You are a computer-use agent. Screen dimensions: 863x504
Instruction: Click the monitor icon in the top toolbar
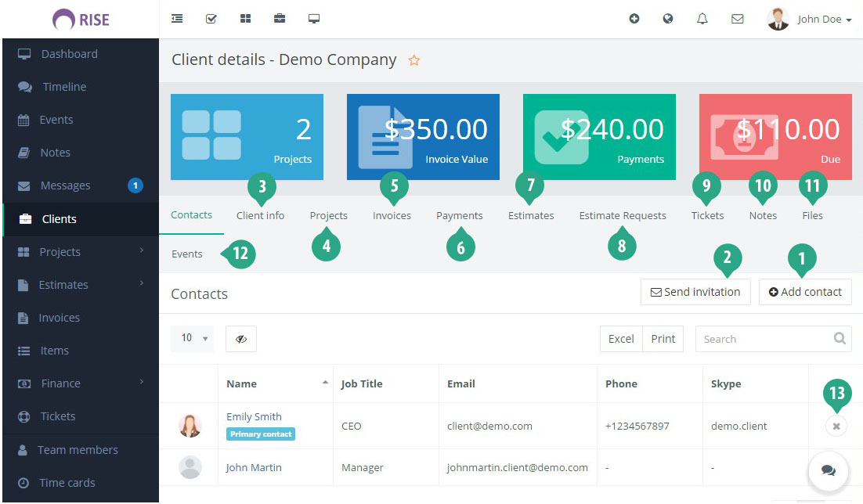coord(314,18)
